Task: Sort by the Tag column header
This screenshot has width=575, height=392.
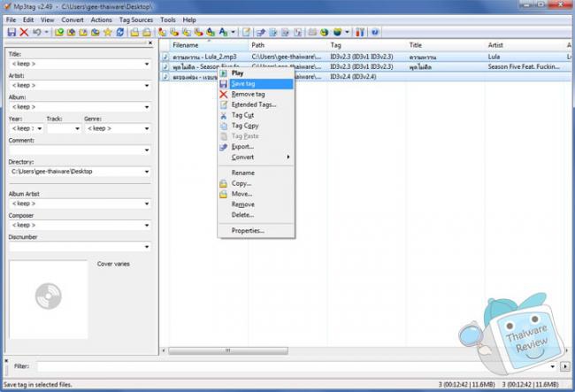Action: 367,45
